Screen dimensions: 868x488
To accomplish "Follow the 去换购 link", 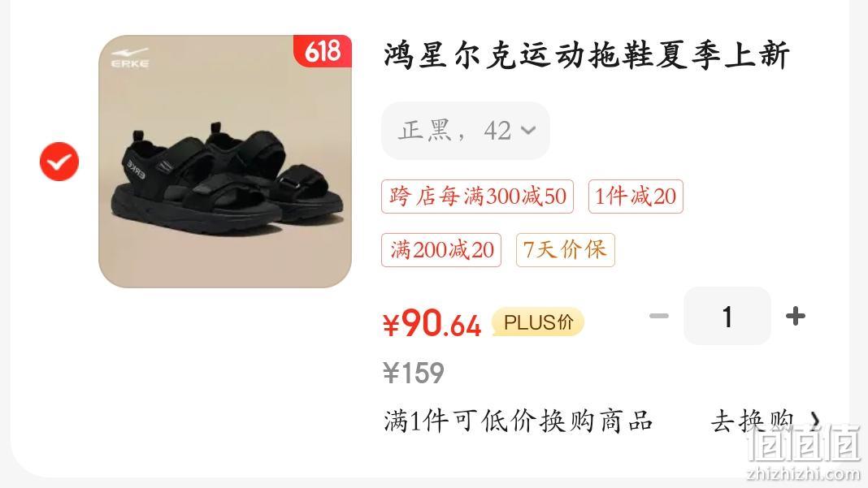I will tap(753, 421).
